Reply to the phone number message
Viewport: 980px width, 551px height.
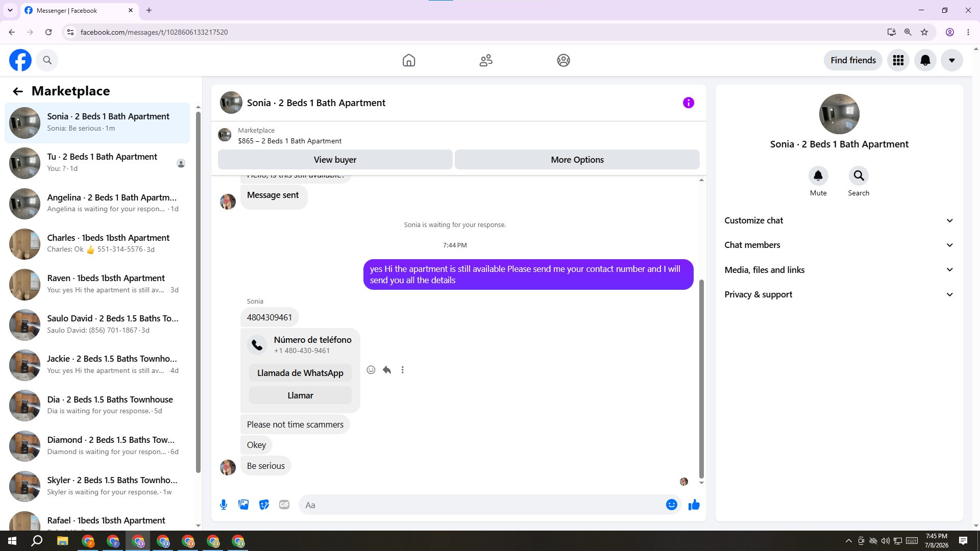(387, 370)
